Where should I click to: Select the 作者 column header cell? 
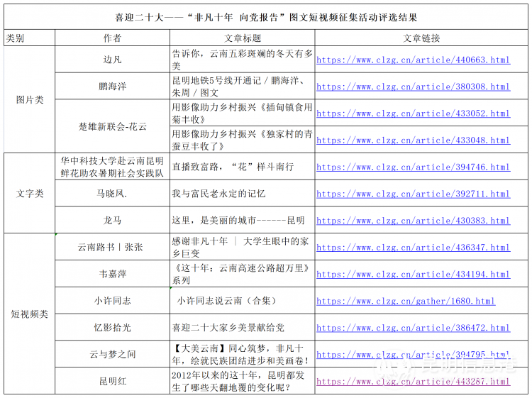(112, 38)
